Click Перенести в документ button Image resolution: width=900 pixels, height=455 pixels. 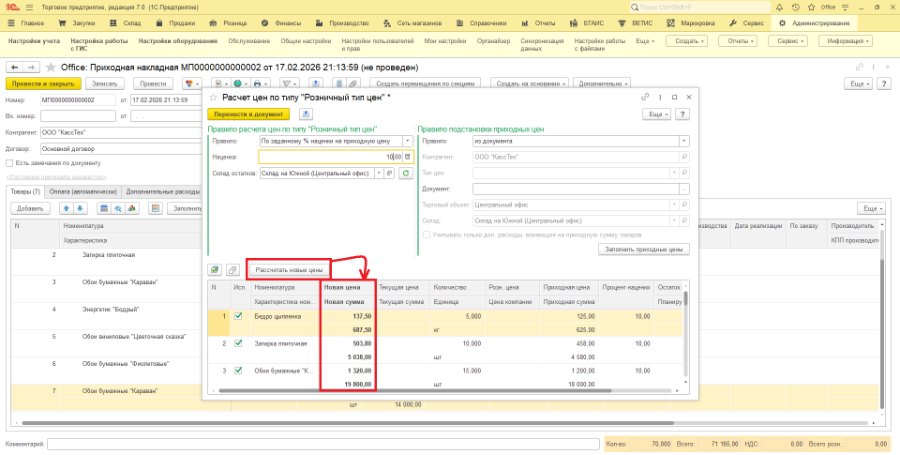tap(249, 114)
